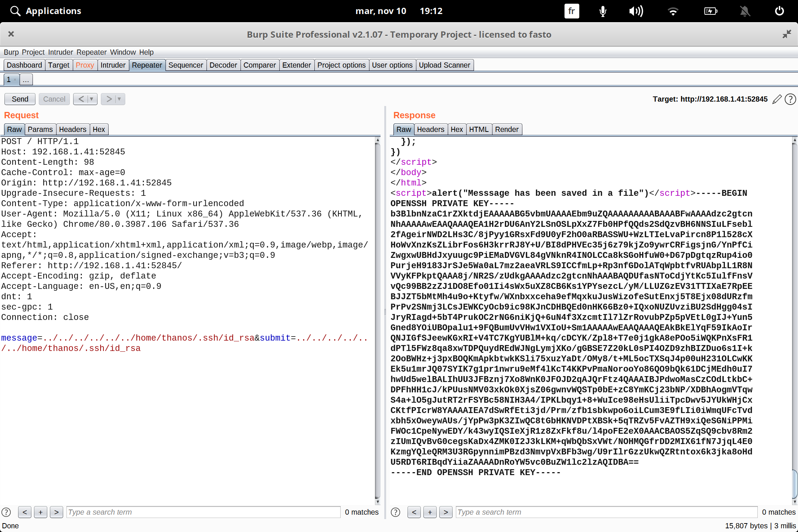Image resolution: width=798 pixels, height=532 pixels.
Task: Toggle the notifications bell icon
Action: (x=745, y=11)
